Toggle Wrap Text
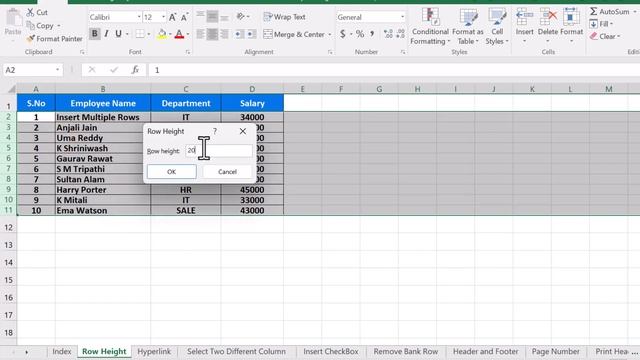640x360 pixels. [x=284, y=17]
